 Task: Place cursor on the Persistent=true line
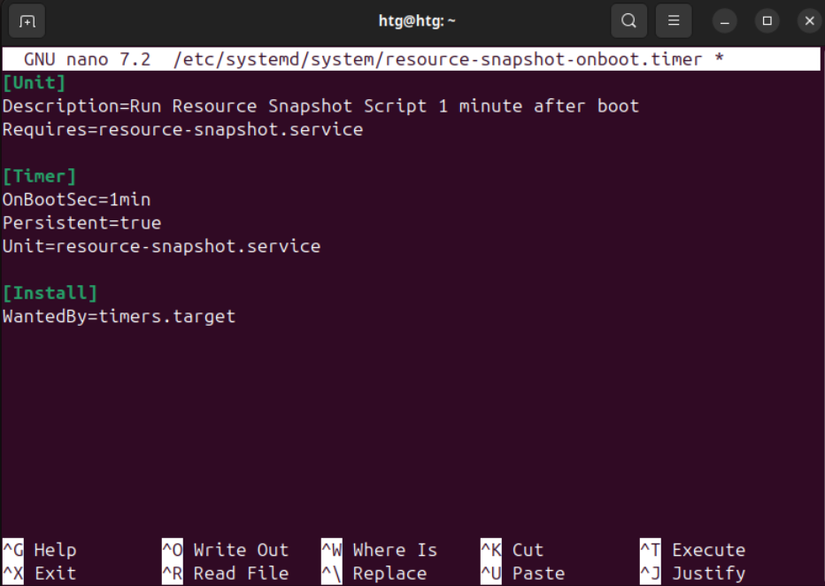click(x=82, y=223)
